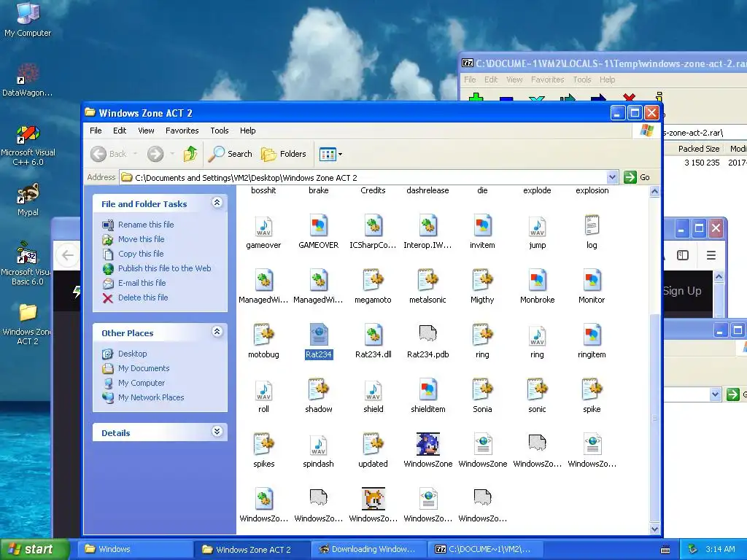The image size is (747, 560).
Task: Select the spindash WAV file
Action: coord(318,444)
